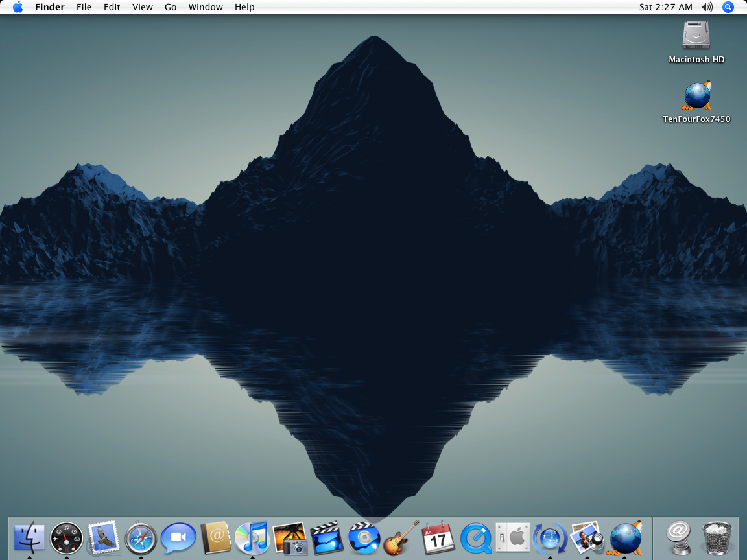Click the Spotlight search icon
This screenshot has height=560, width=747.
tap(728, 7)
